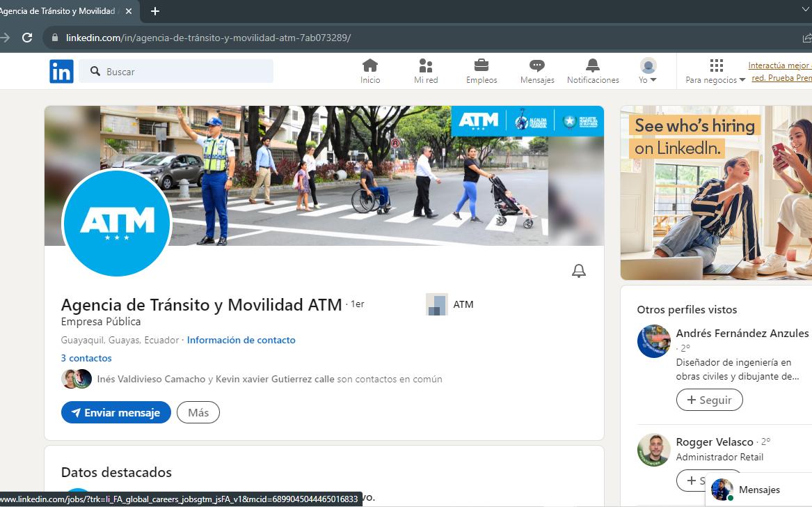Open Andrés Fernández Anzules profile photo

tap(653, 341)
